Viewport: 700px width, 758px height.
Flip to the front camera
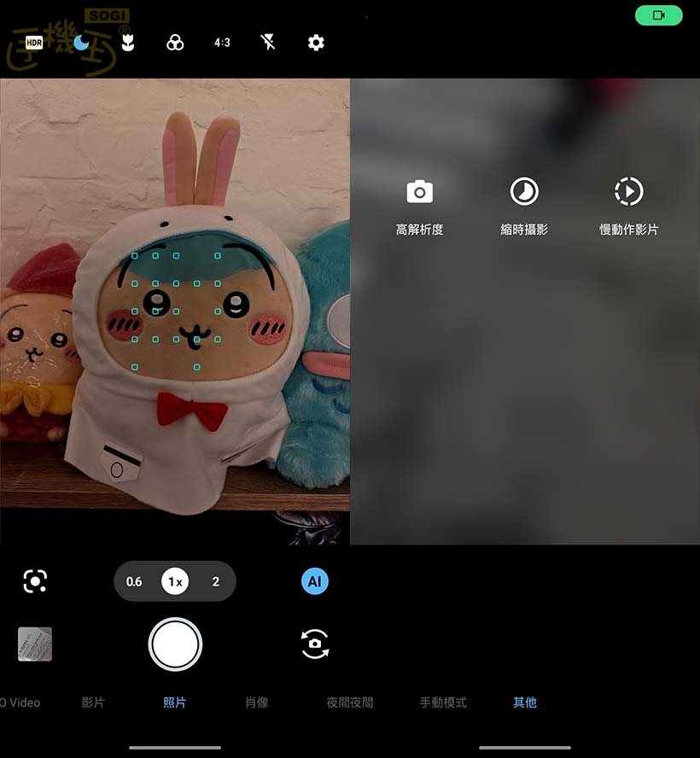tap(315, 644)
